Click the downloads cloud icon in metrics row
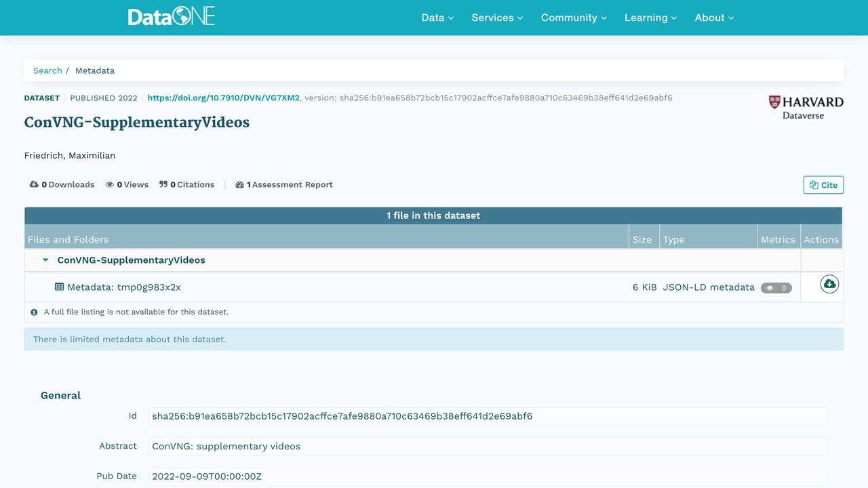This screenshot has height=488, width=868. tap(34, 184)
